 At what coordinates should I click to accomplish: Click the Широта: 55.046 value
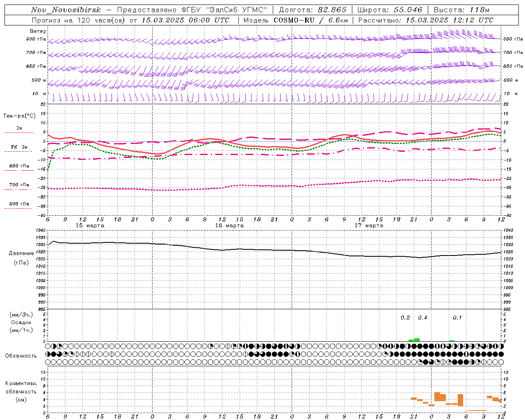pos(390,10)
